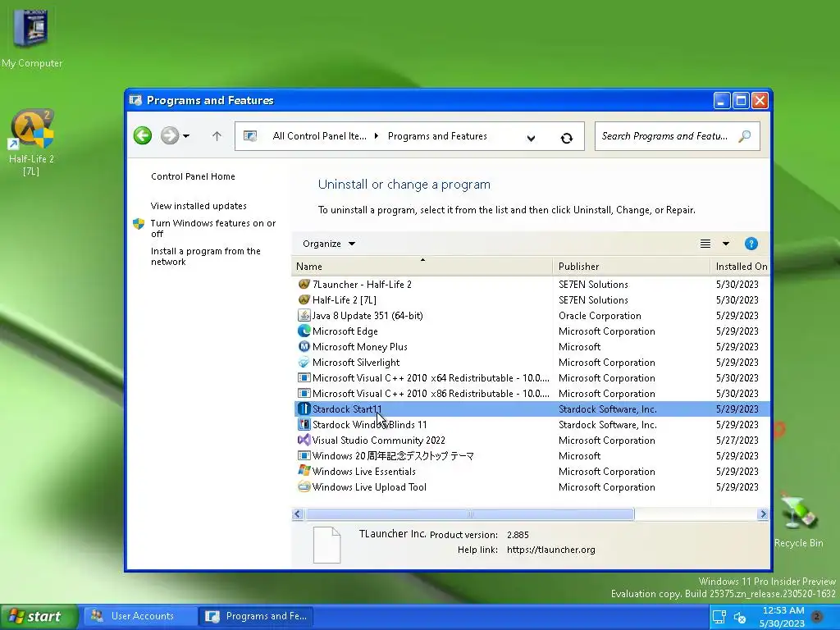Click the horizontal scrollbar thumb
Image resolution: width=840 pixels, height=630 pixels.
click(470, 514)
